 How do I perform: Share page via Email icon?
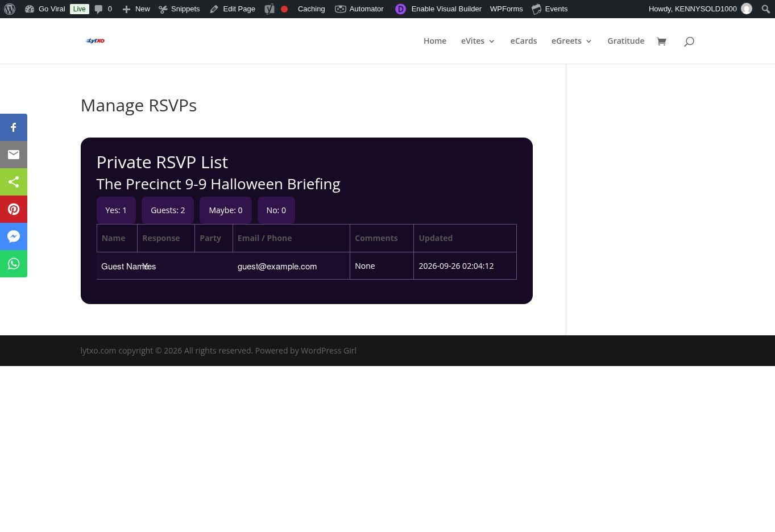[x=14, y=155]
